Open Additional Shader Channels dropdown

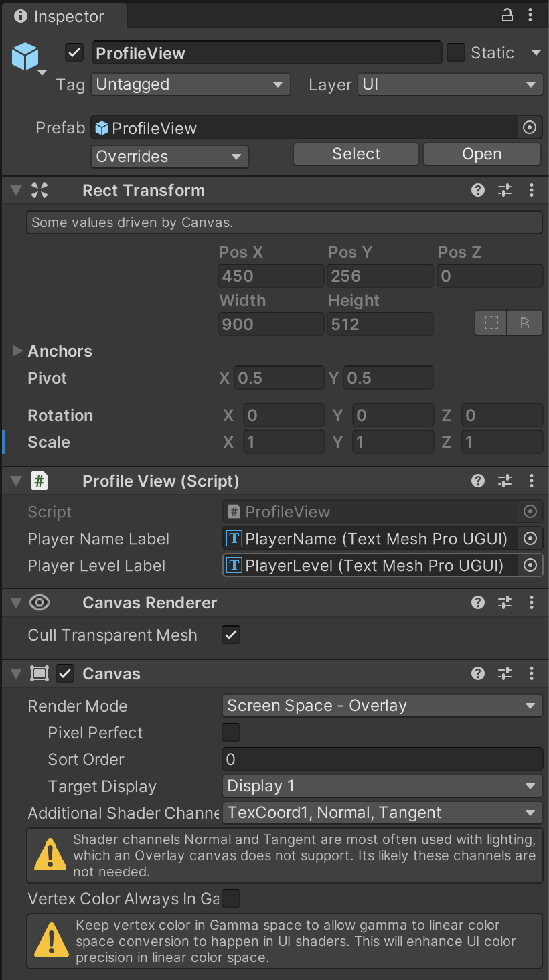382,813
